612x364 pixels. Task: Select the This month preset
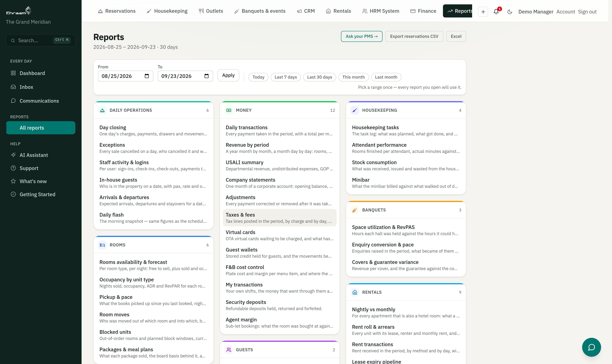[x=353, y=77]
